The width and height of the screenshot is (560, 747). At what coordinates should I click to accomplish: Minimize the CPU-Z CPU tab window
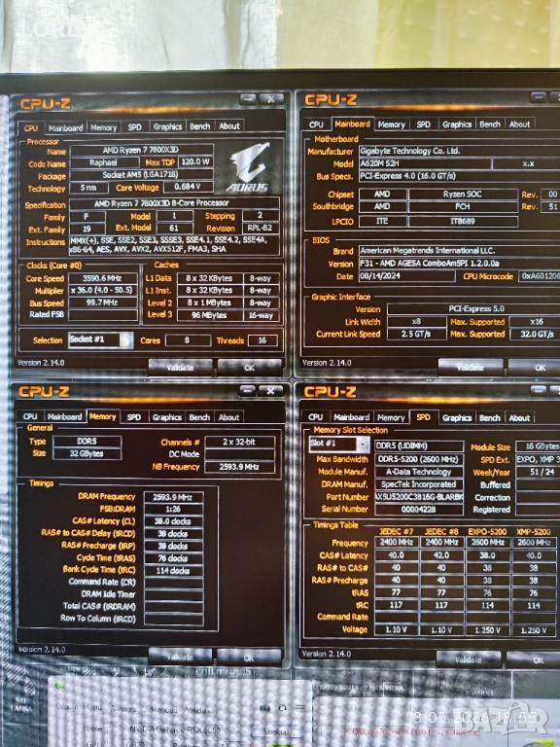click(248, 99)
